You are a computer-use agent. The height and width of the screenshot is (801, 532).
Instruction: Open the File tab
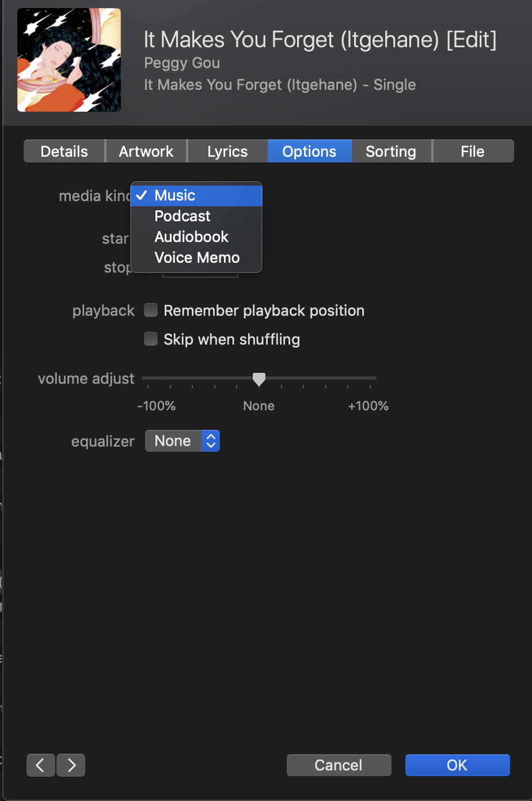(473, 152)
